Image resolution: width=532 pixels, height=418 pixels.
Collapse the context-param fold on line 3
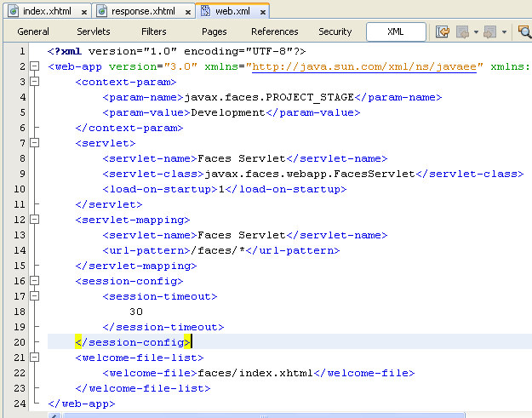coord(34,82)
